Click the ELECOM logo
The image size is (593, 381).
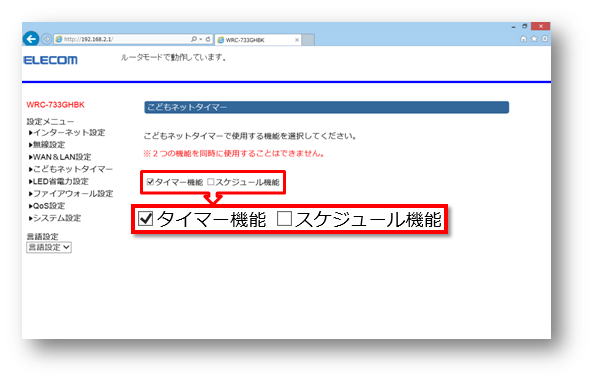[x=51, y=60]
